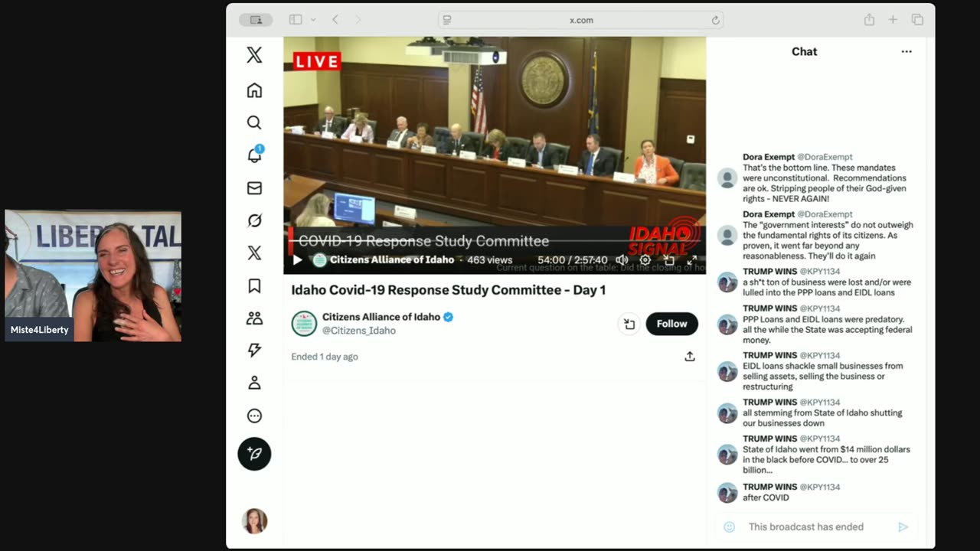This screenshot has width=980, height=551.
Task: Go back in Safari
Action: pyautogui.click(x=335, y=20)
